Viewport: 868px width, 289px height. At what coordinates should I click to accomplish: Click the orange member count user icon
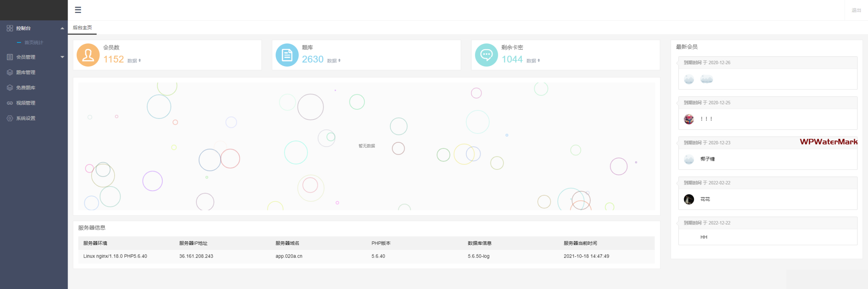pos(88,55)
